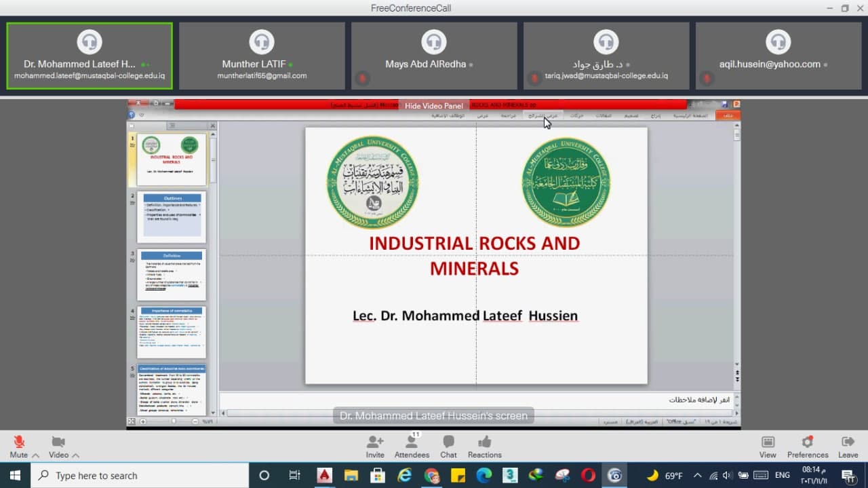This screenshot has width=868, height=488.
Task: Click the Windows search box
Action: click(x=139, y=475)
